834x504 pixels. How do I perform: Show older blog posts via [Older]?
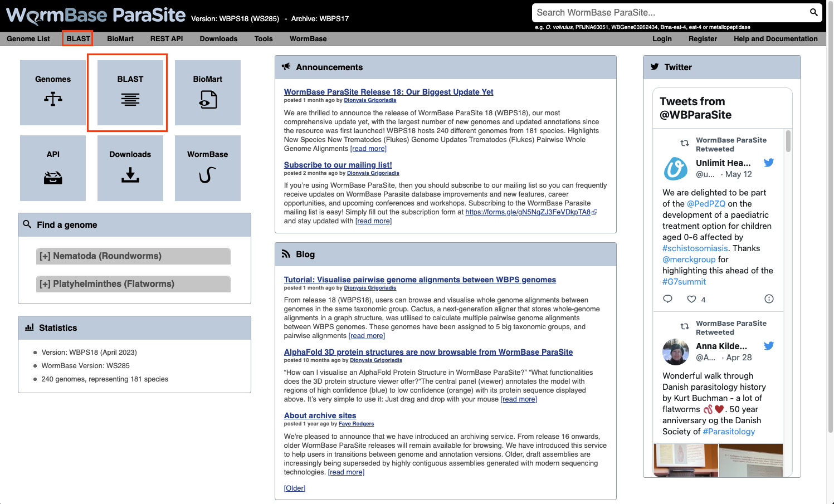(295, 488)
